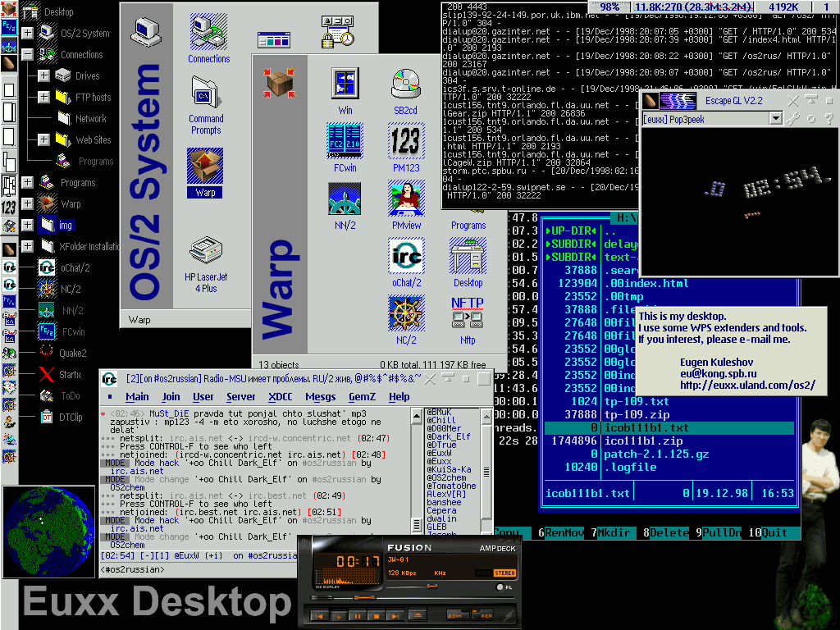Click the AMP Deck seek position slider

367,597
